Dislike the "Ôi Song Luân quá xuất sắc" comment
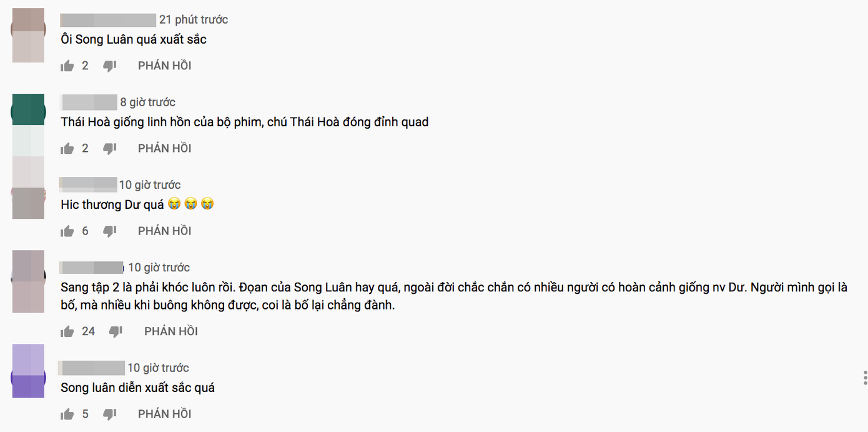 coord(110,66)
